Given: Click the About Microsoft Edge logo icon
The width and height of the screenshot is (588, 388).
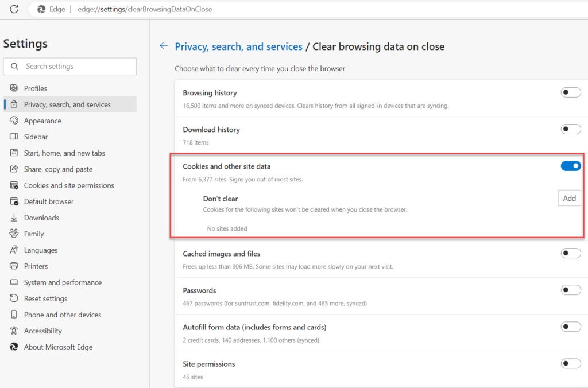Looking at the screenshot, I should tap(14, 347).
